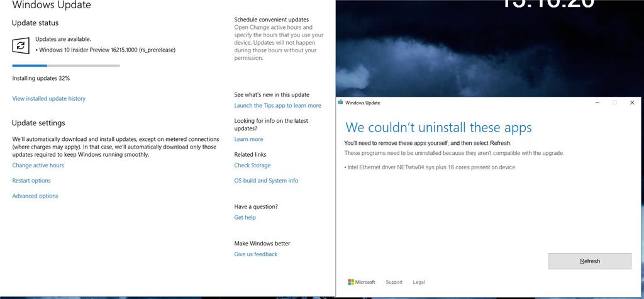Click the installing updates progress bar
The image size is (644, 299).
coord(66,65)
